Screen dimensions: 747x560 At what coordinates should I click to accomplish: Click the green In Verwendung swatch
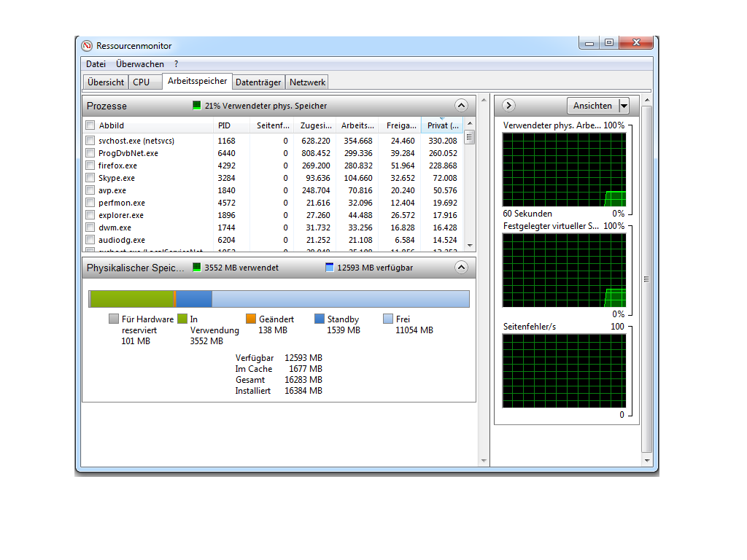182,319
